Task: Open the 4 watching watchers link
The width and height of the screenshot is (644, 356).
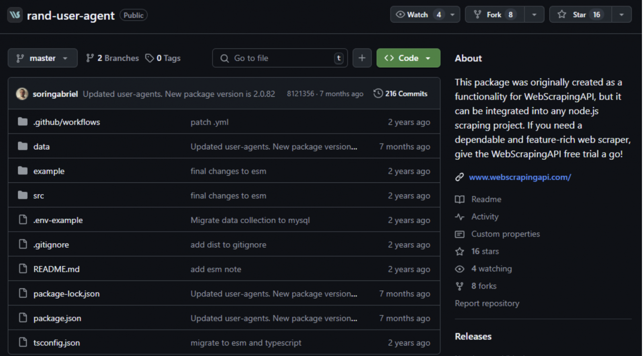Action: 491,269
